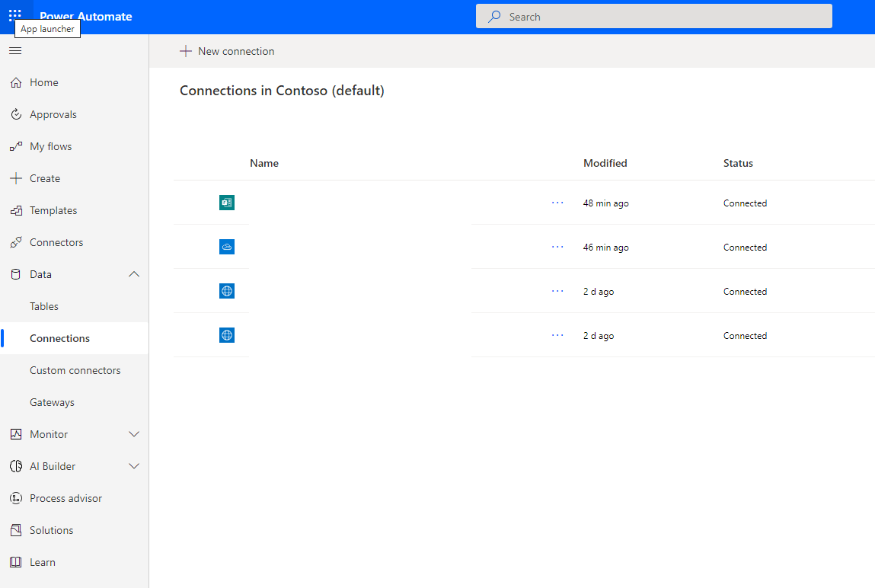Go to Approvals page
This screenshot has height=588, width=875.
point(74,114)
